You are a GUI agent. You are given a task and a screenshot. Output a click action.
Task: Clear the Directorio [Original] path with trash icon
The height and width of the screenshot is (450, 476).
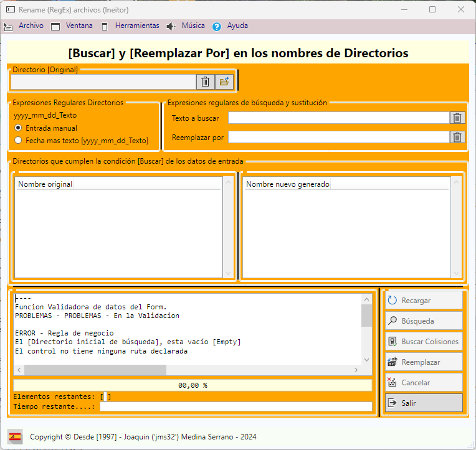[x=205, y=82]
